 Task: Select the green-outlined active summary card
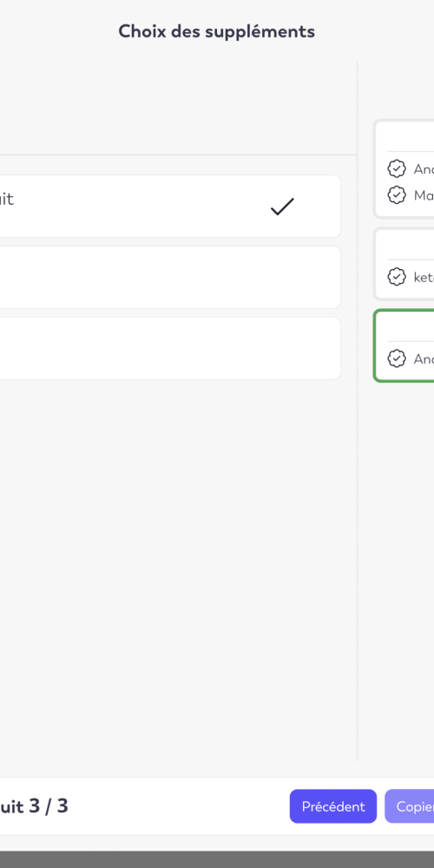[404, 345]
